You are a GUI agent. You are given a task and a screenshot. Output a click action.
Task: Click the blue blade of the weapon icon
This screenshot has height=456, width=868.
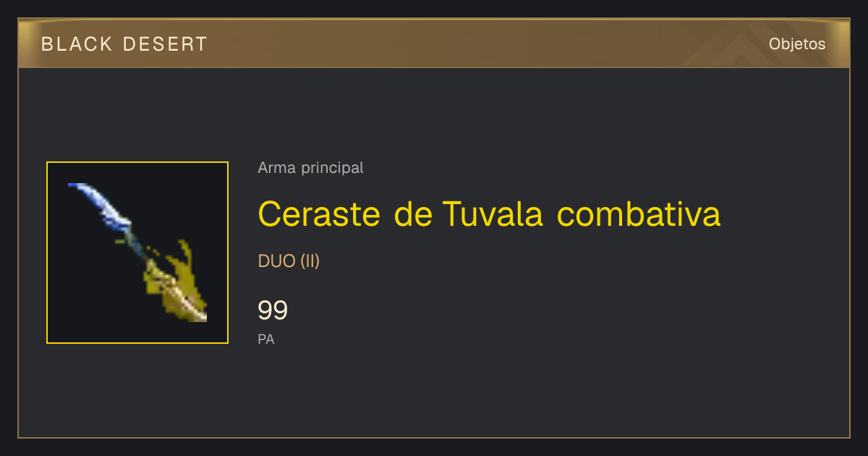pyautogui.click(x=101, y=205)
